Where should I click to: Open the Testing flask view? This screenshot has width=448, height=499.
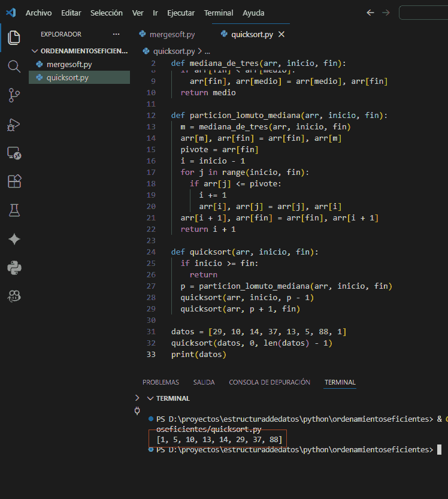coord(14,210)
